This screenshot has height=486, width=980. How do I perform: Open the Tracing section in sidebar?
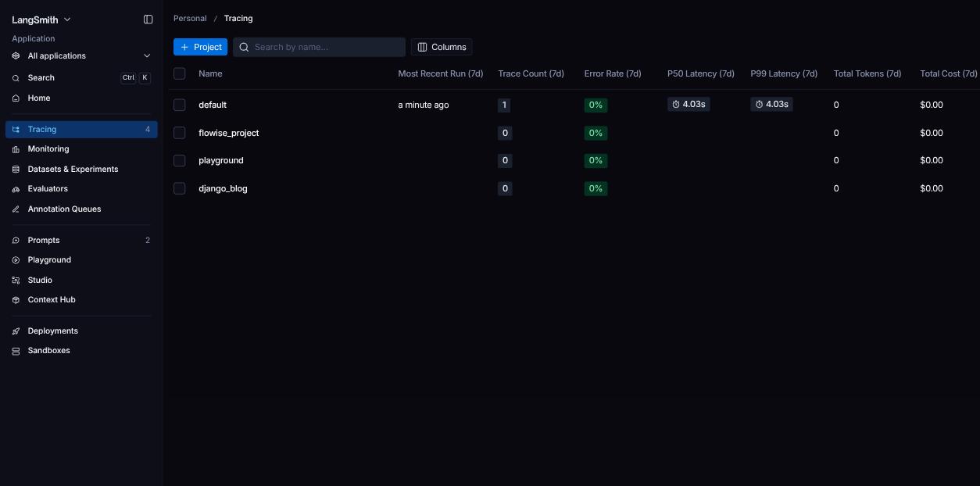coord(81,130)
